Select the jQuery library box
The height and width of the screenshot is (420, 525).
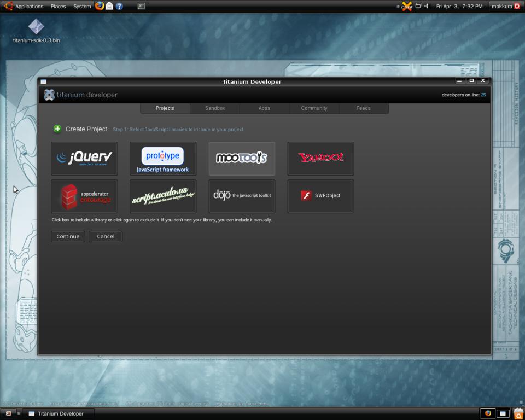84,159
